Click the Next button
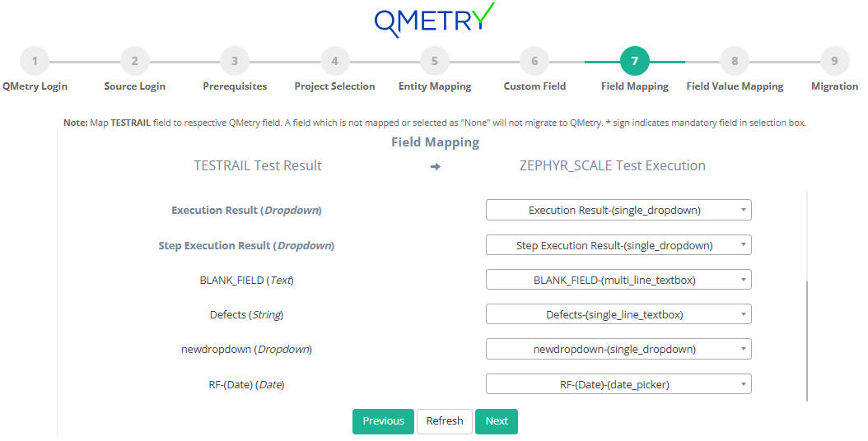868x441 pixels. point(497,421)
